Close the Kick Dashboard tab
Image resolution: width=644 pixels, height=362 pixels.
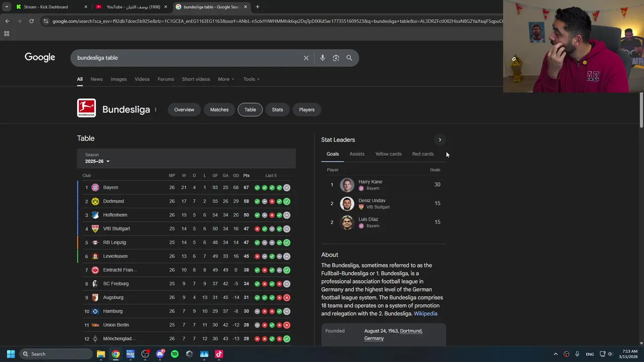86,7
